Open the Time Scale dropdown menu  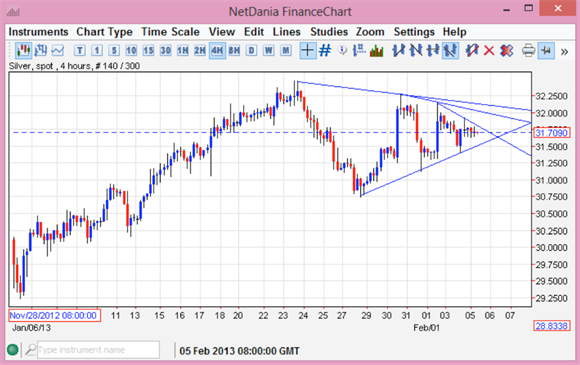point(170,32)
